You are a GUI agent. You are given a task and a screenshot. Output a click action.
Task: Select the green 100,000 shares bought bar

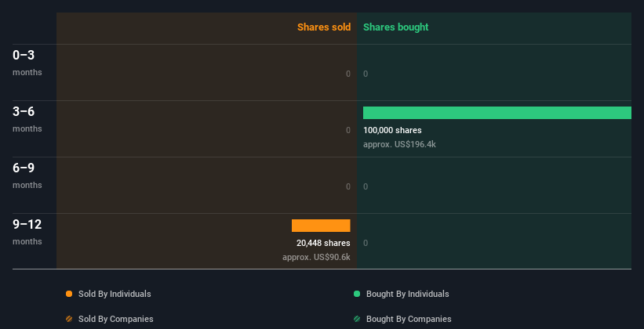(497, 113)
